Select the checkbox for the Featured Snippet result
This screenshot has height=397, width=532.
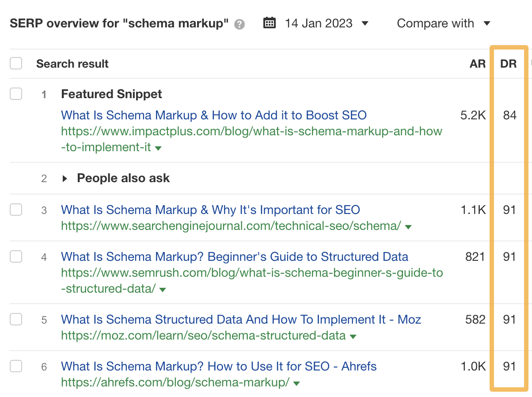[x=15, y=94]
